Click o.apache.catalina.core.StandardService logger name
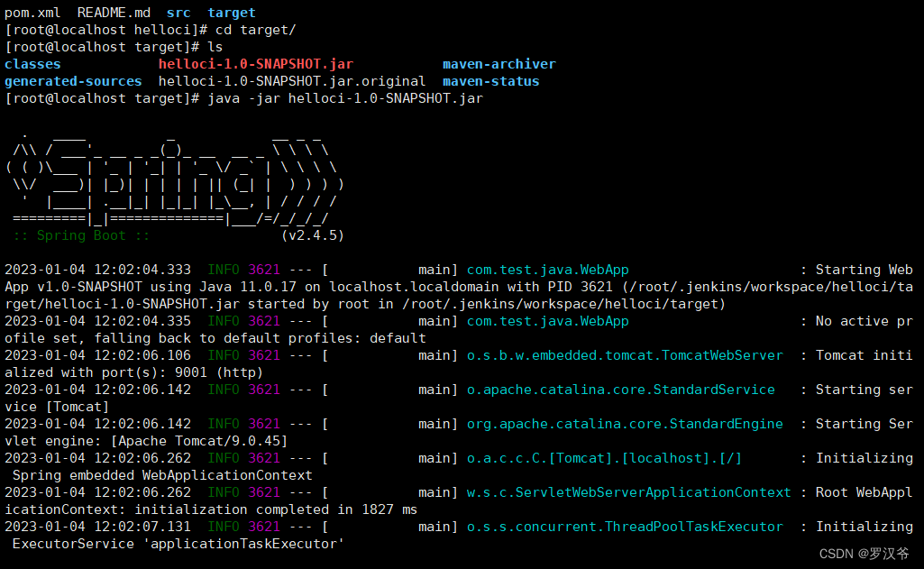The width and height of the screenshot is (924, 569). 620,390
